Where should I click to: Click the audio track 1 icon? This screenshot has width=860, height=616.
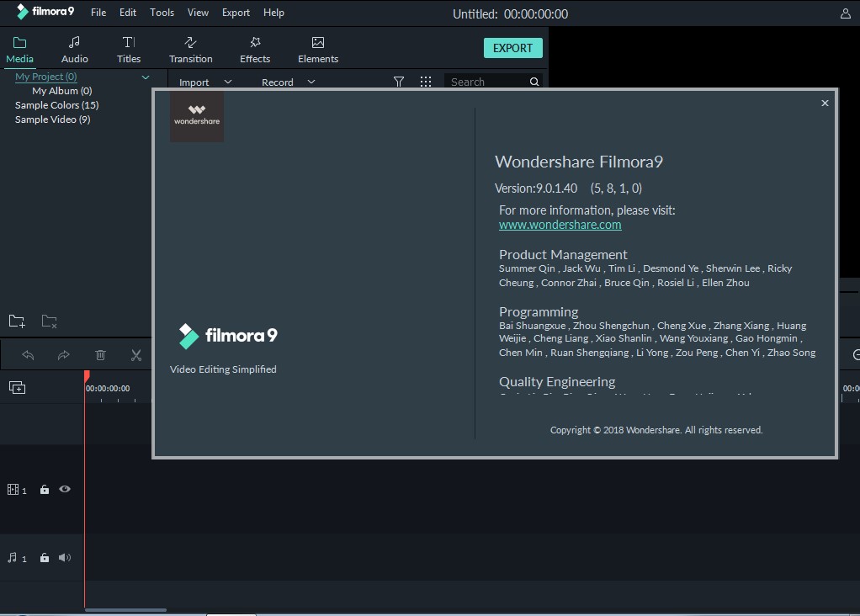tap(12, 557)
